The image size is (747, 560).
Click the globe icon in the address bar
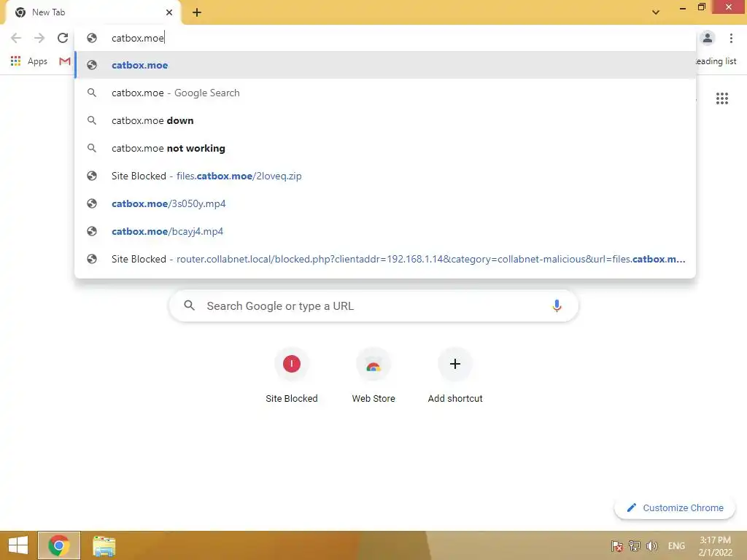pos(92,38)
